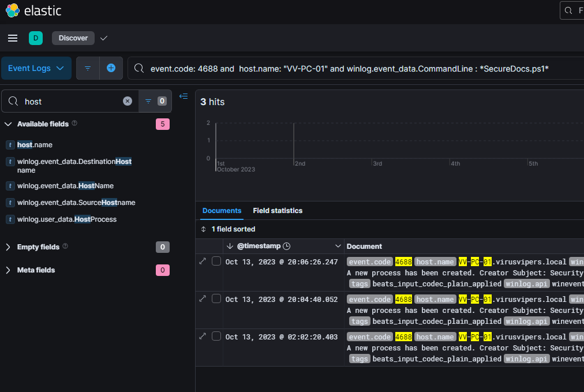Collapse the Available fields section
Image resolution: width=584 pixels, height=392 pixels.
pos(8,124)
